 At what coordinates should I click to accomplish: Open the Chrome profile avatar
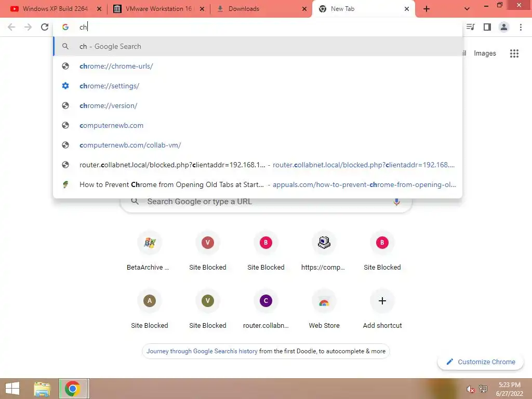[x=504, y=27]
